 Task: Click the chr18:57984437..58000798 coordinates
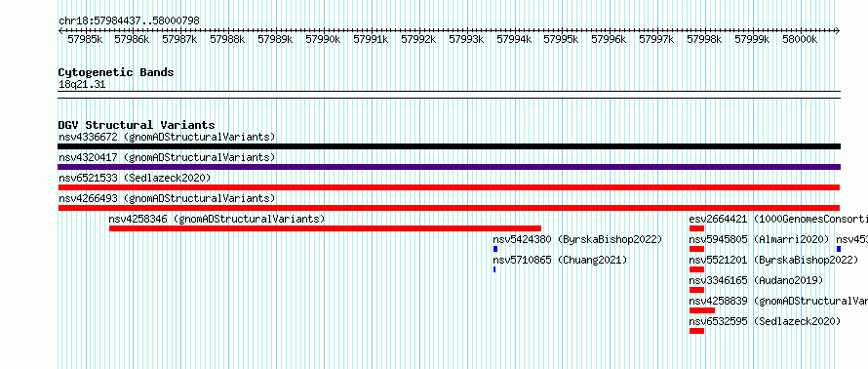coord(129,20)
